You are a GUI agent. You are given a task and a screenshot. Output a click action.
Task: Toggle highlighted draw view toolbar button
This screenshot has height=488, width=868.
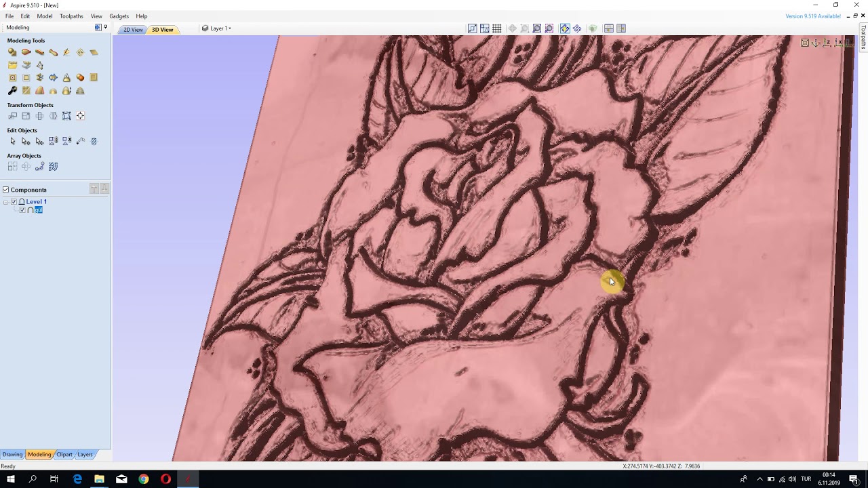coord(565,28)
